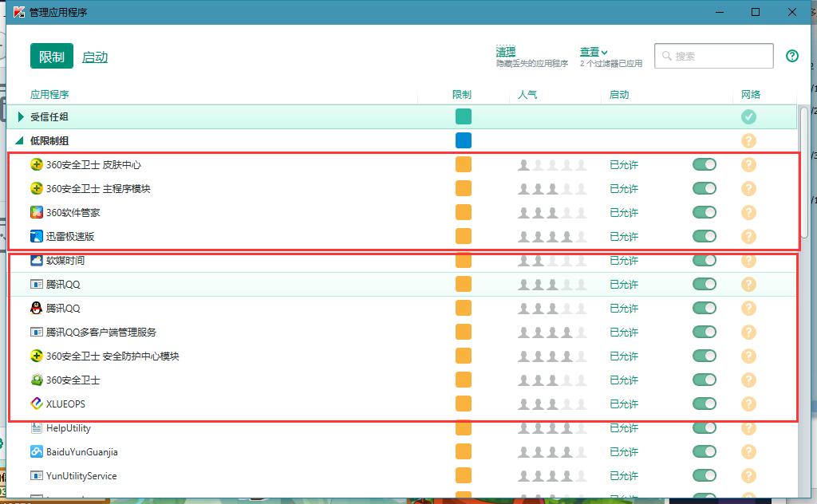
Task: Click the BaiduYunGuanjia app icon
Action: coord(37,452)
